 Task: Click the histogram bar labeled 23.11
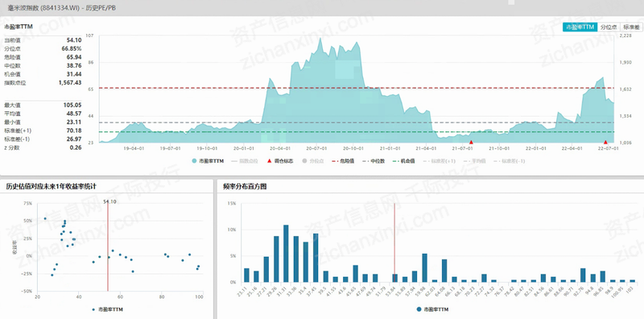tap(246, 275)
